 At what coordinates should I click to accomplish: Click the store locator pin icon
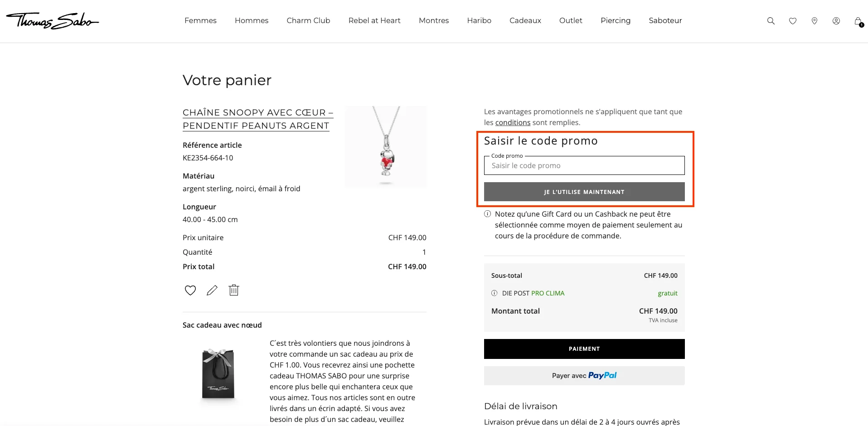click(814, 21)
